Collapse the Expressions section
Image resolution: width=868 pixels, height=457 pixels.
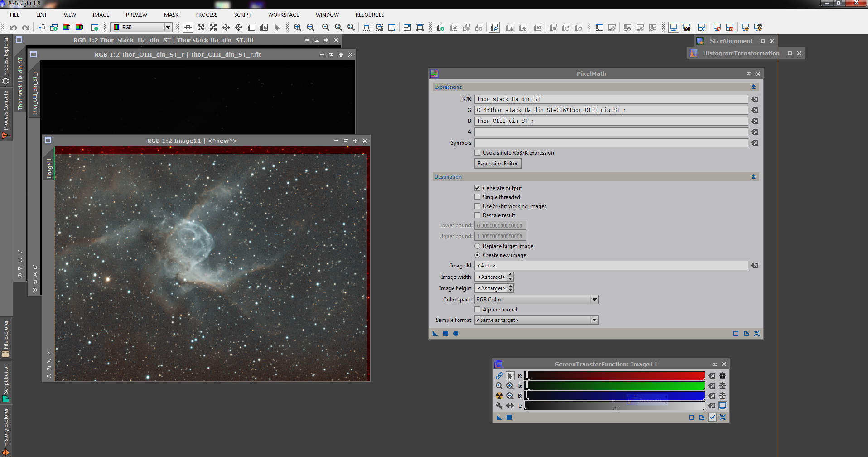754,87
